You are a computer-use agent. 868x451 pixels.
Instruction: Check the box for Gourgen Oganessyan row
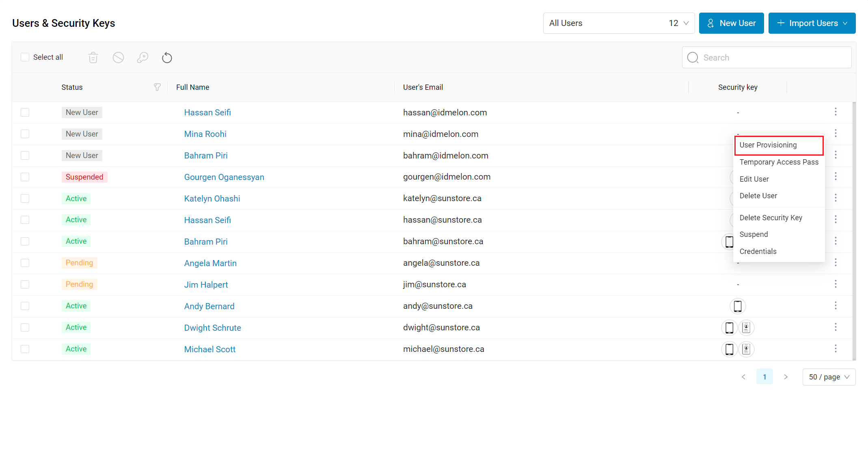[x=25, y=177]
